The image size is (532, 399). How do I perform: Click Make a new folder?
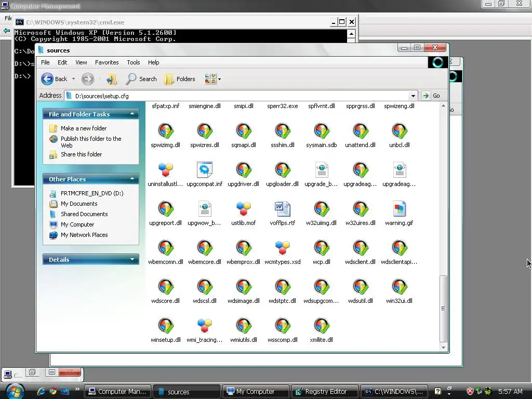(84, 128)
